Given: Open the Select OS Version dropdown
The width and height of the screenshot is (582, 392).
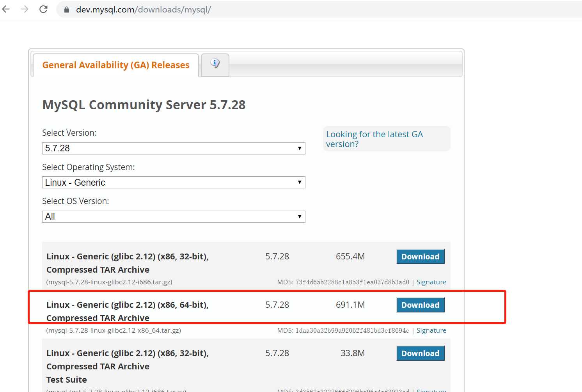Looking at the screenshot, I should point(174,216).
